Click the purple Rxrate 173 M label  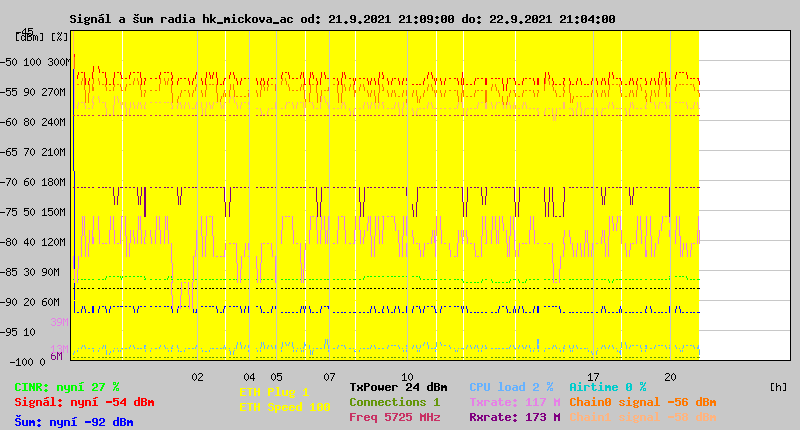(514, 417)
